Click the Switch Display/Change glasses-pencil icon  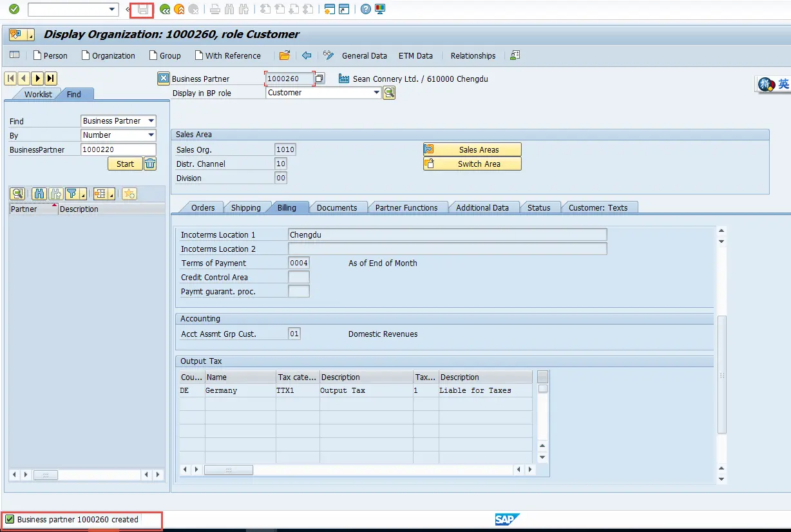point(329,55)
